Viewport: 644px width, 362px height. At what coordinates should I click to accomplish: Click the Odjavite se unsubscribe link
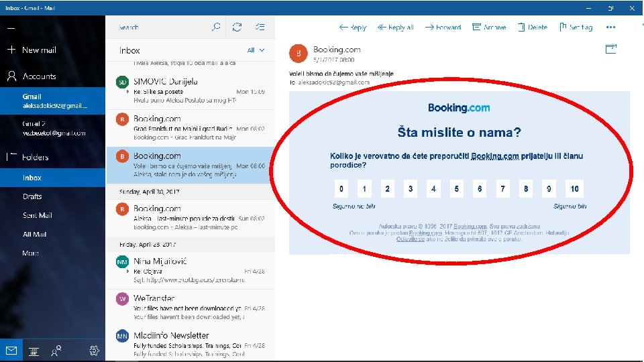point(411,239)
